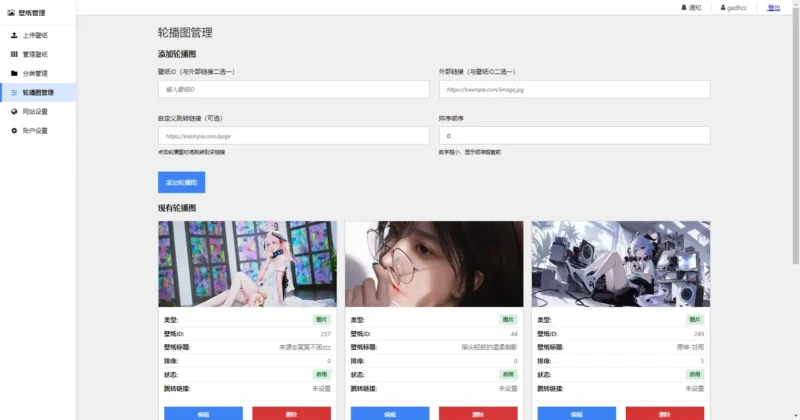Click the bespectacled girl carousel thumbnail

click(434, 264)
